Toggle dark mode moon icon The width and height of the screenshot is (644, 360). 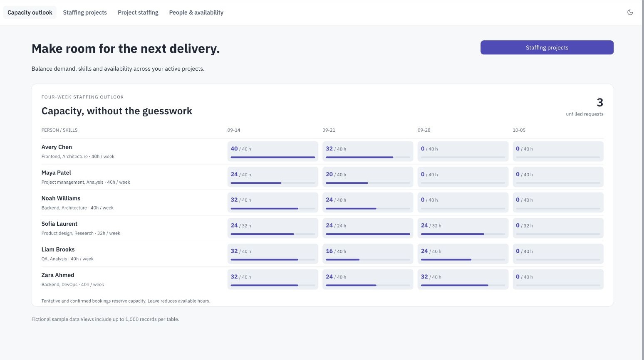(630, 12)
